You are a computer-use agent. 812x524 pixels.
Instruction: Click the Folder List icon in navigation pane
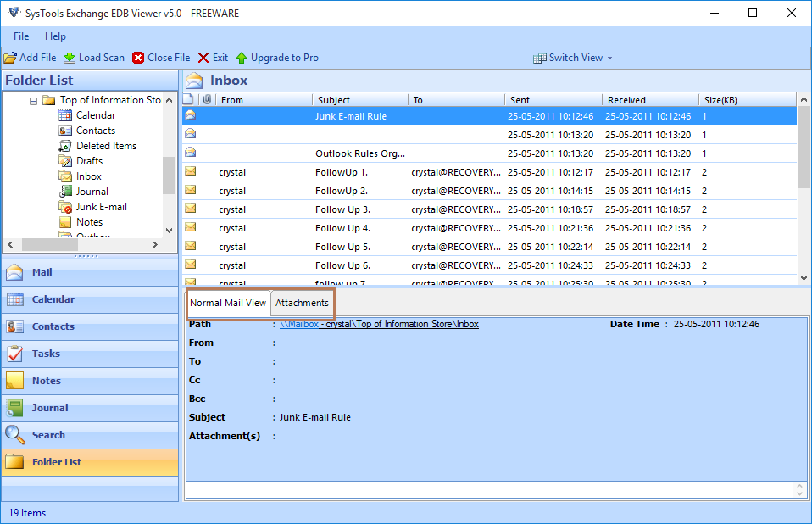pyautogui.click(x=14, y=462)
